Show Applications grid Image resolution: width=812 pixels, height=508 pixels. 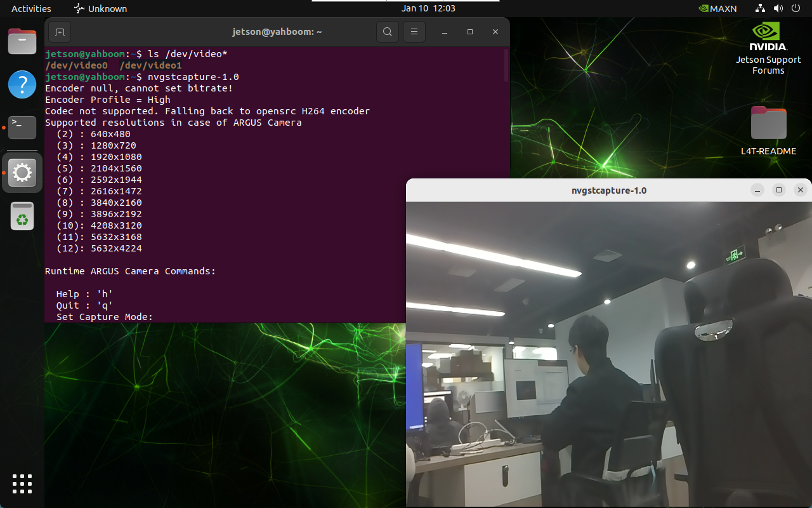click(22, 483)
